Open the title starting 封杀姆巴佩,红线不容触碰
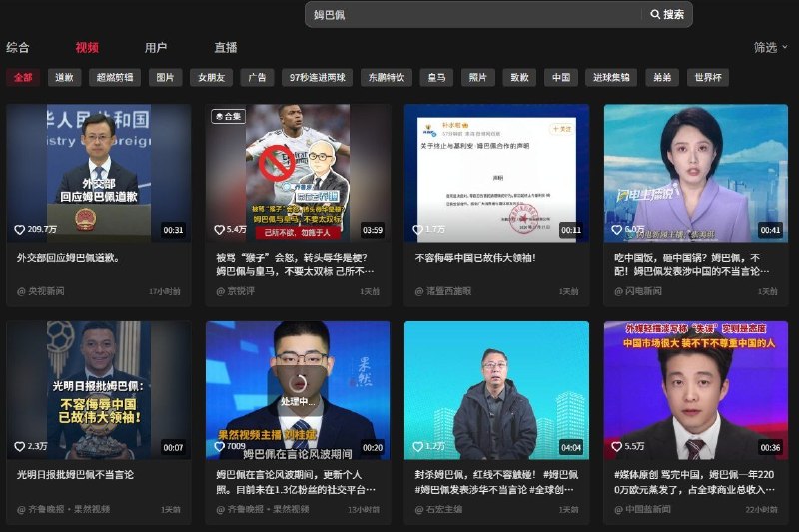Viewport: 799px width, 532px height. click(x=496, y=482)
